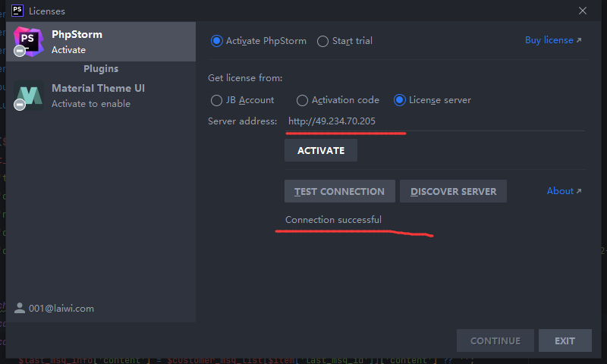Screen dimensions: 607x364
Task: Close the Licenses dialog window
Action: pos(583,11)
